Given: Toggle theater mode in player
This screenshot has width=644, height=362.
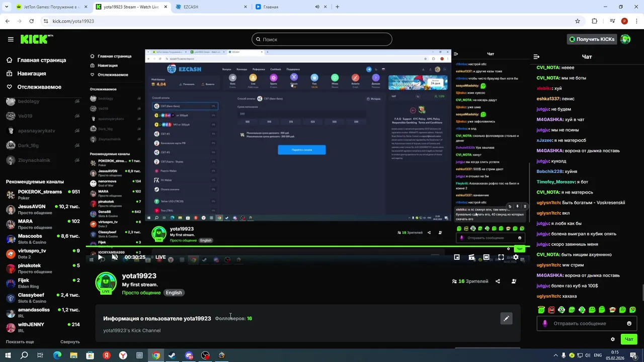Looking at the screenshot, I should coord(487,257).
